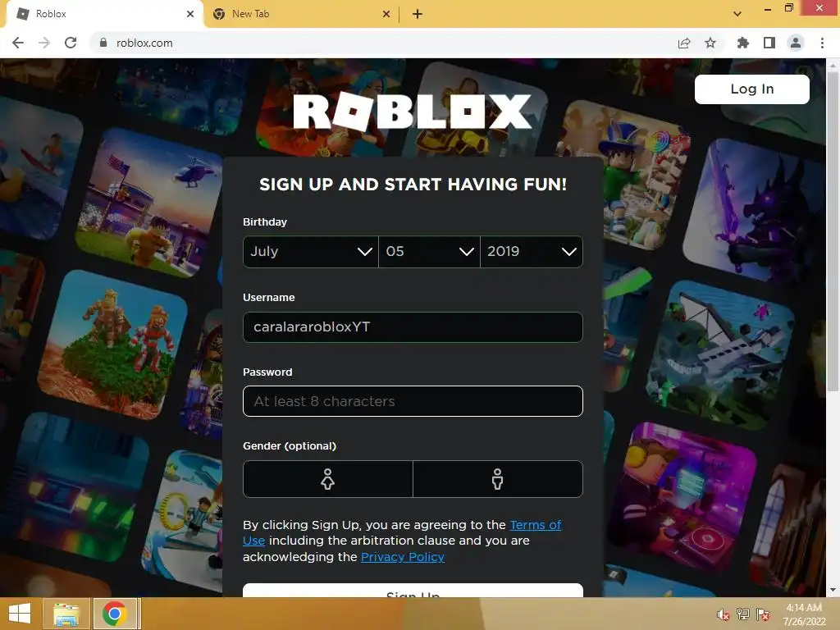This screenshot has width=840, height=630.
Task: Click the padlock site info icon
Action: (103, 43)
